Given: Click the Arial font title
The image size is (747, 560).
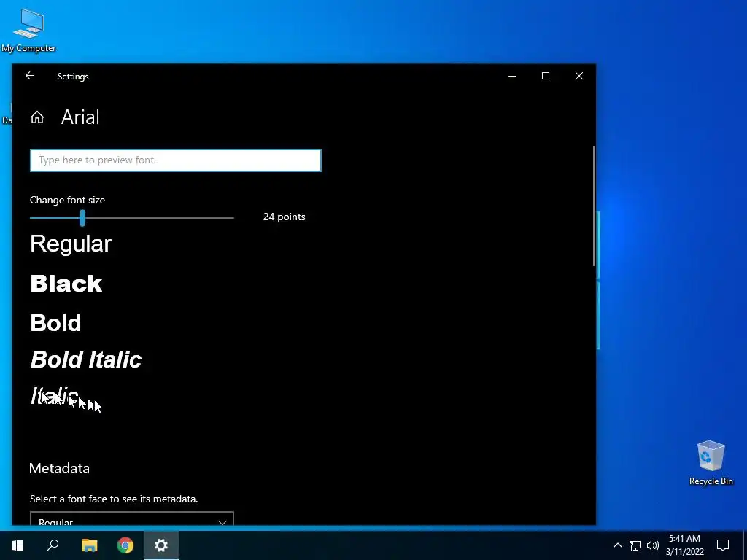Looking at the screenshot, I should click(80, 117).
